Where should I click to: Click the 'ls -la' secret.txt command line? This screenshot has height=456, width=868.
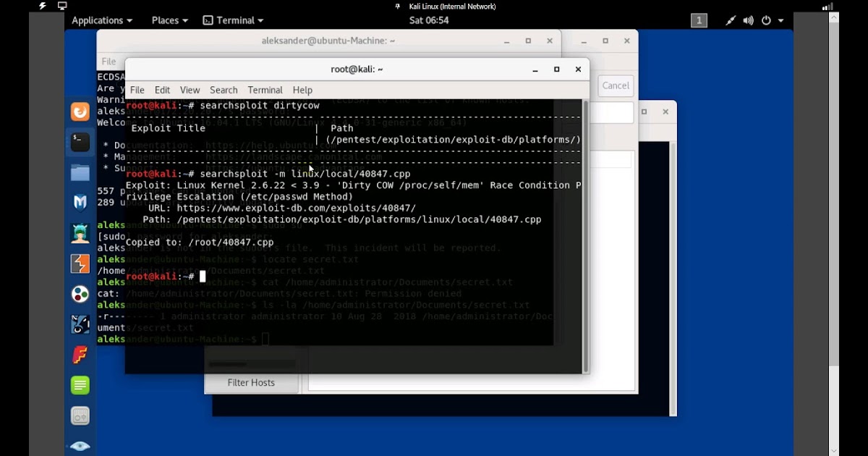(x=396, y=305)
